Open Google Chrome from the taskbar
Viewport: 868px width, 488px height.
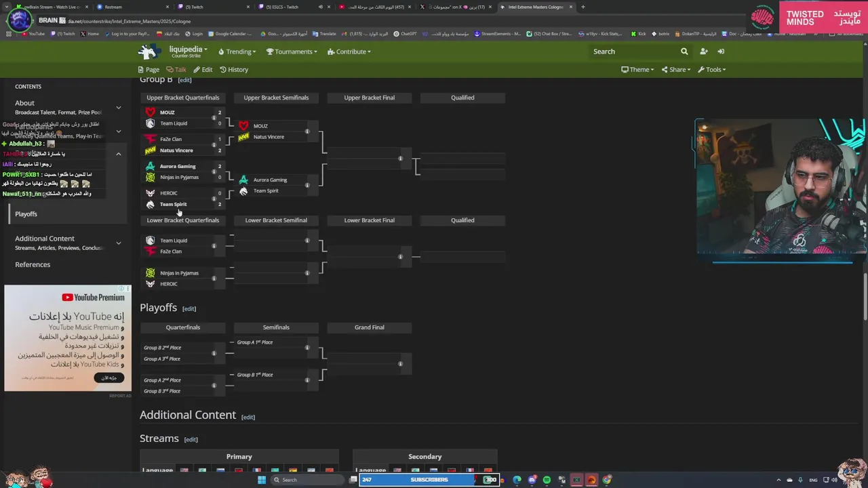click(606, 480)
